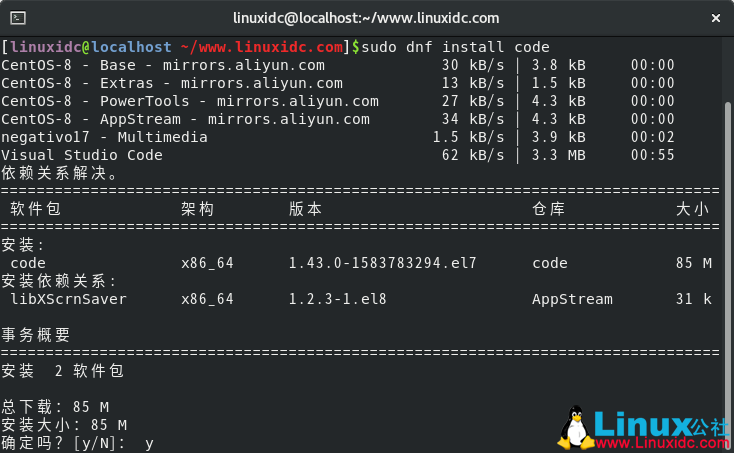
Task: Click the '62 kB/s' speed value
Action: coord(473,155)
